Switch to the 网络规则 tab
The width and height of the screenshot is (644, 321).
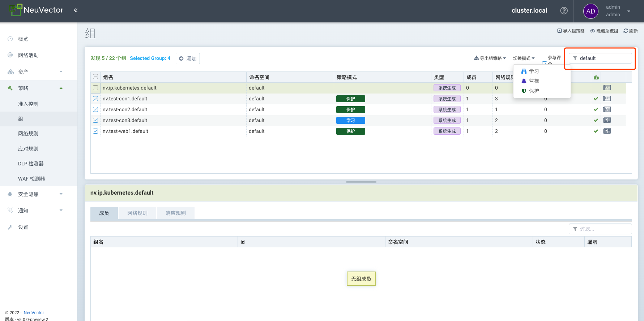pos(137,213)
